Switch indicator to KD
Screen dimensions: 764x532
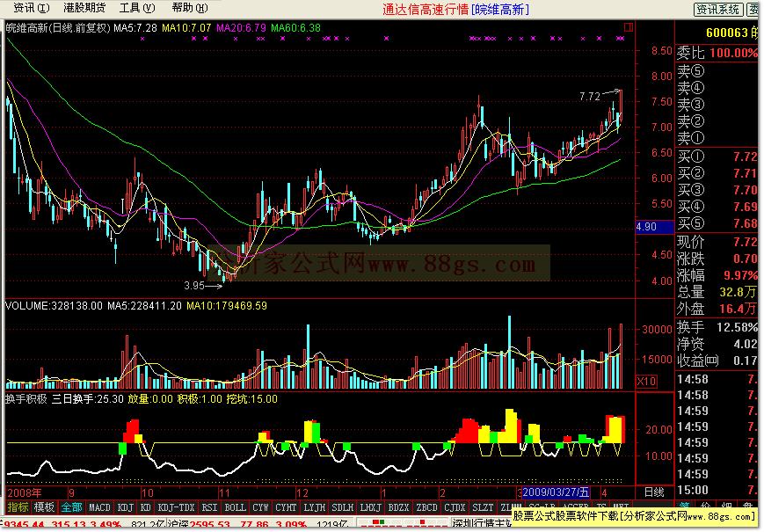[x=145, y=507]
